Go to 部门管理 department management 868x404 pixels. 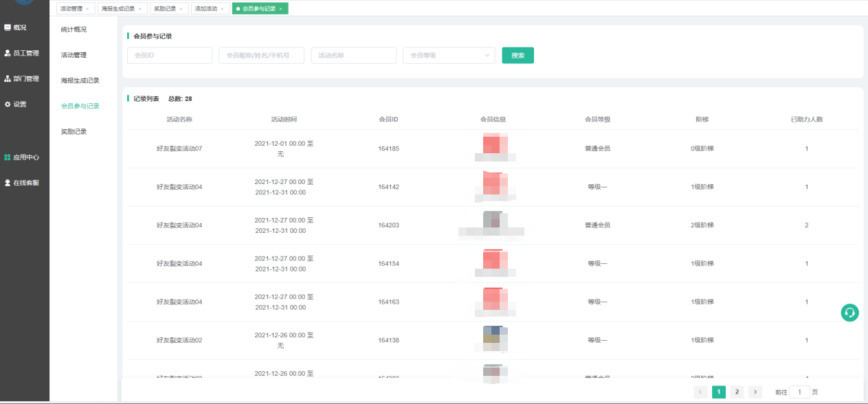point(21,78)
